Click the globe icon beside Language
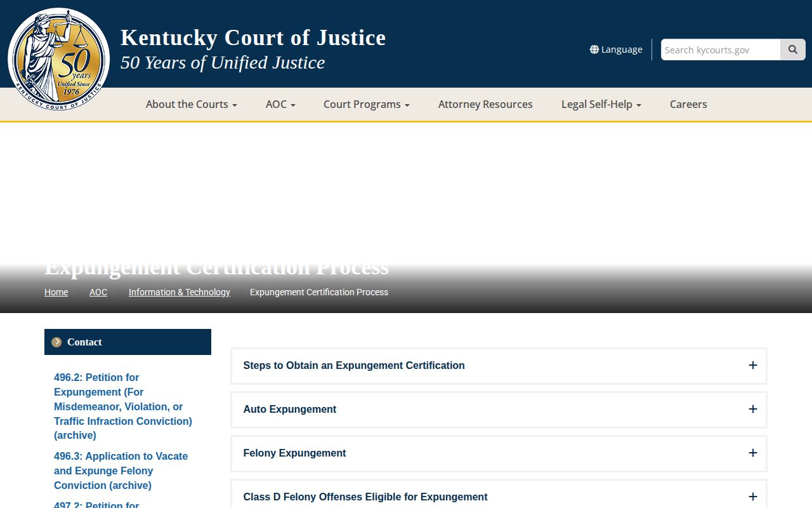 click(x=594, y=50)
